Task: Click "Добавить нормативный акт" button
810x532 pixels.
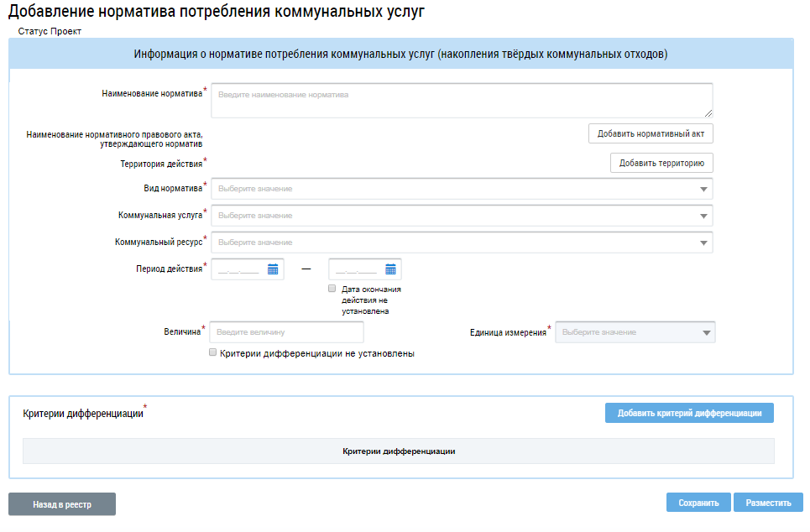Action: tap(651, 133)
